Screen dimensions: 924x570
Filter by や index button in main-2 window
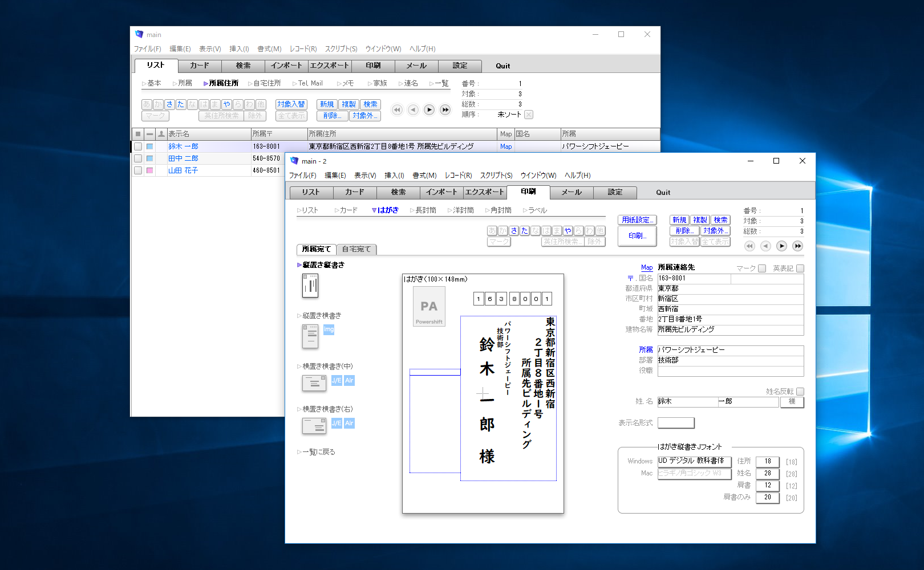(x=568, y=231)
